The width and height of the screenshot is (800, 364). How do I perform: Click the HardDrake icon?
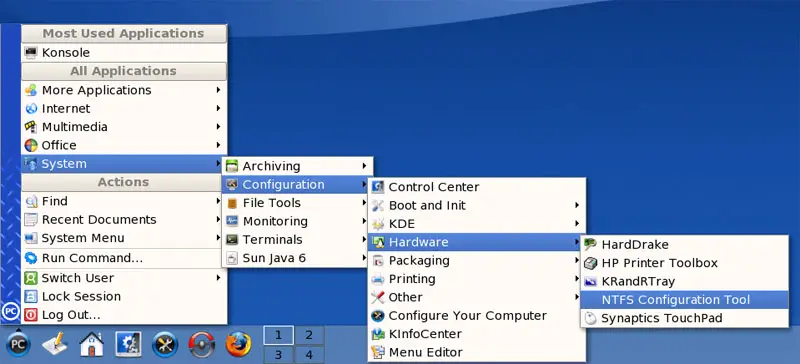590,245
